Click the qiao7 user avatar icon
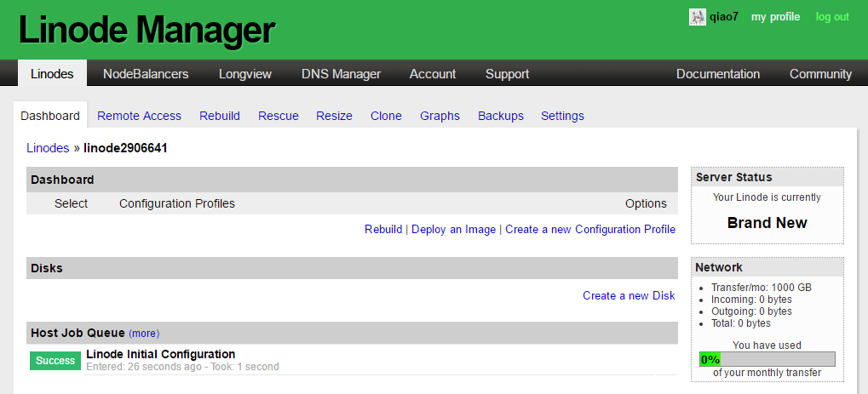This screenshot has width=868, height=394. click(x=697, y=17)
